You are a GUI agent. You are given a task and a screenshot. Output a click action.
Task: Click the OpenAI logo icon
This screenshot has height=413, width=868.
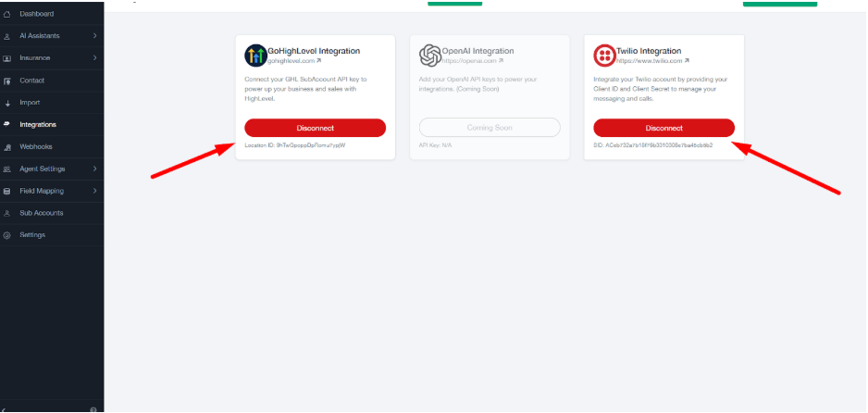click(429, 56)
